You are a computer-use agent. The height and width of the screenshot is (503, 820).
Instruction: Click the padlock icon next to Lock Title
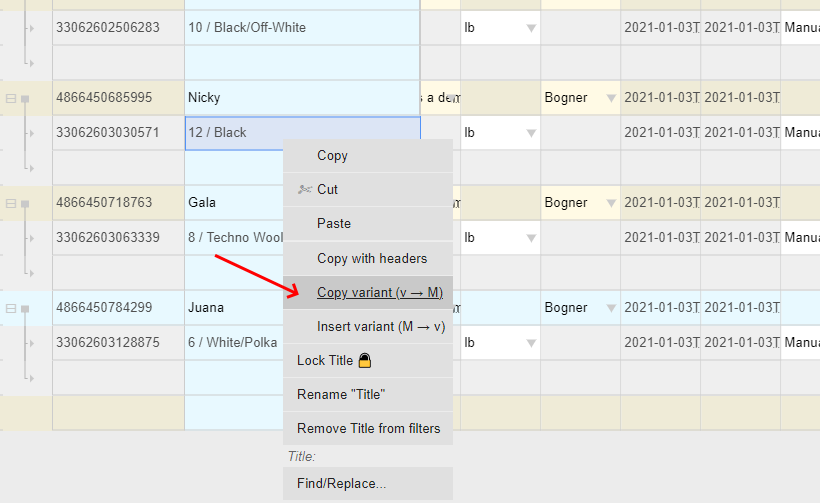click(365, 360)
